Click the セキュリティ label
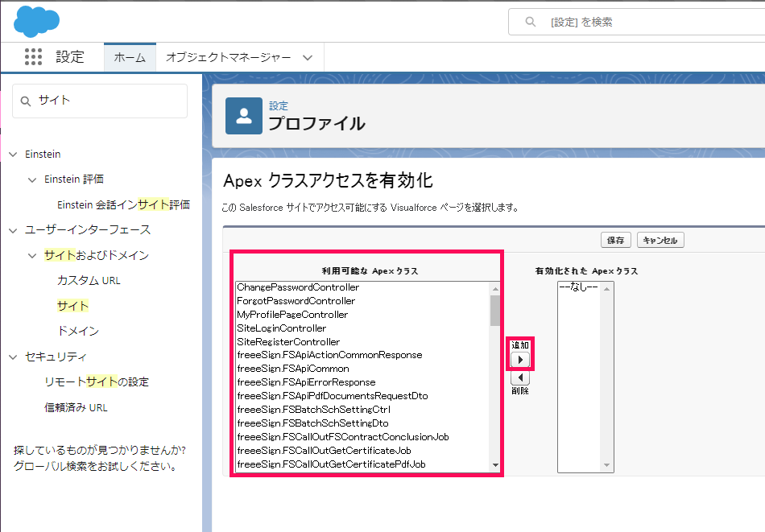The width and height of the screenshot is (765, 532). (56, 357)
